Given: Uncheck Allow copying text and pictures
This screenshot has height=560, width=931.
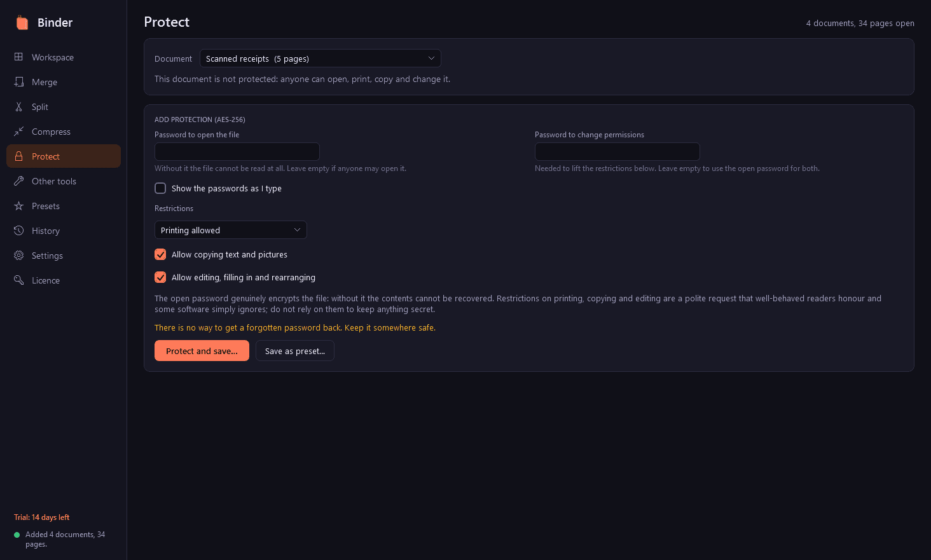Looking at the screenshot, I should (160, 254).
